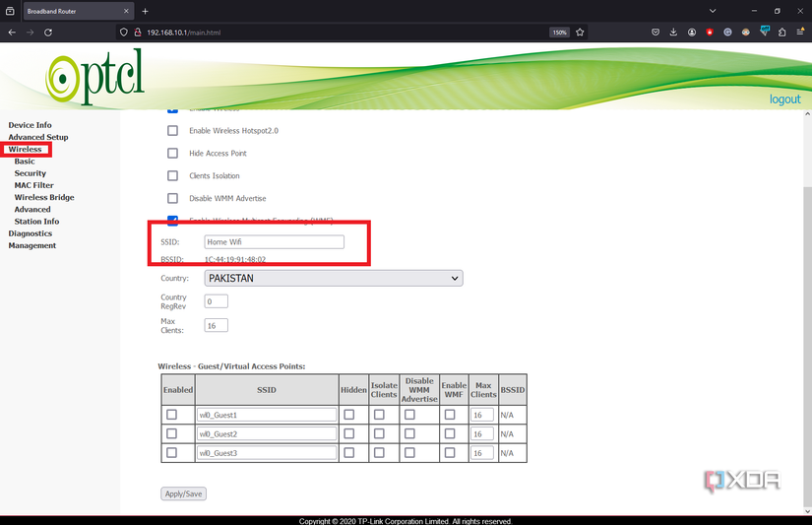The height and width of the screenshot is (525, 812).
Task: Click the shield tracking protection icon
Action: click(x=123, y=33)
